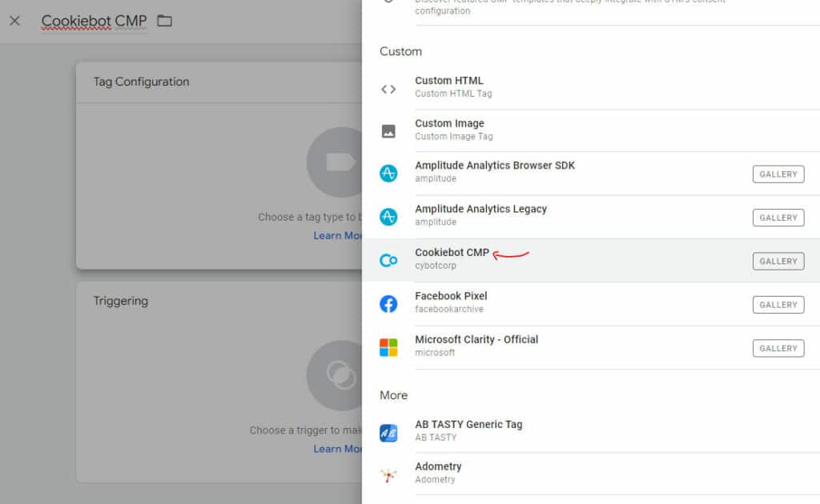Click the Facebook Pixel logo icon
The image size is (820, 504).
pos(388,303)
